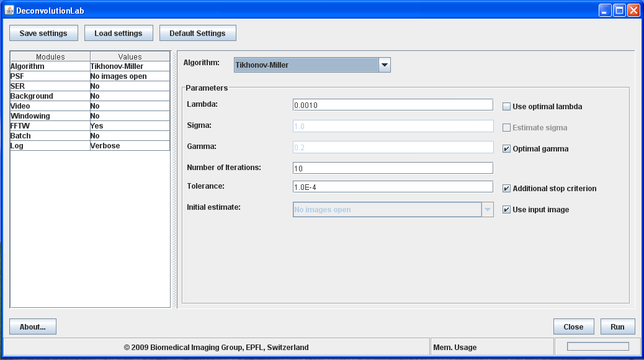The height and width of the screenshot is (360, 644).
Task: Click the Load settings button
Action: [119, 33]
